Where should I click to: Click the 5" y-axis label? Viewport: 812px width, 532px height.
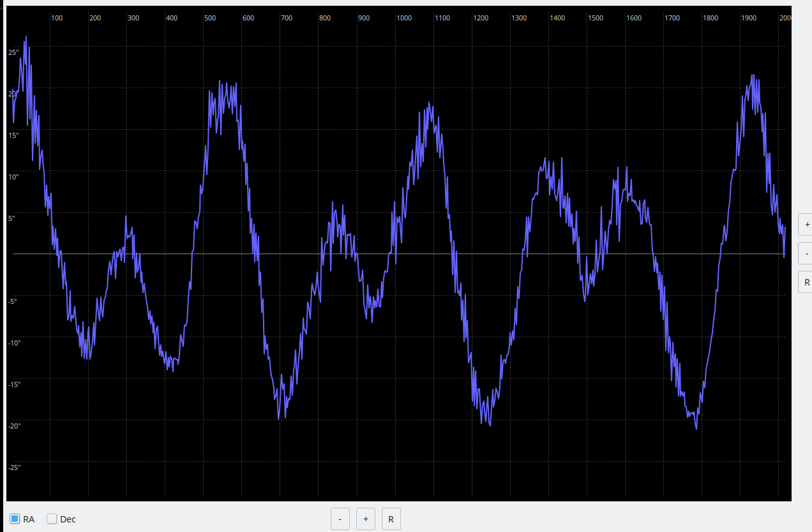(x=11, y=218)
